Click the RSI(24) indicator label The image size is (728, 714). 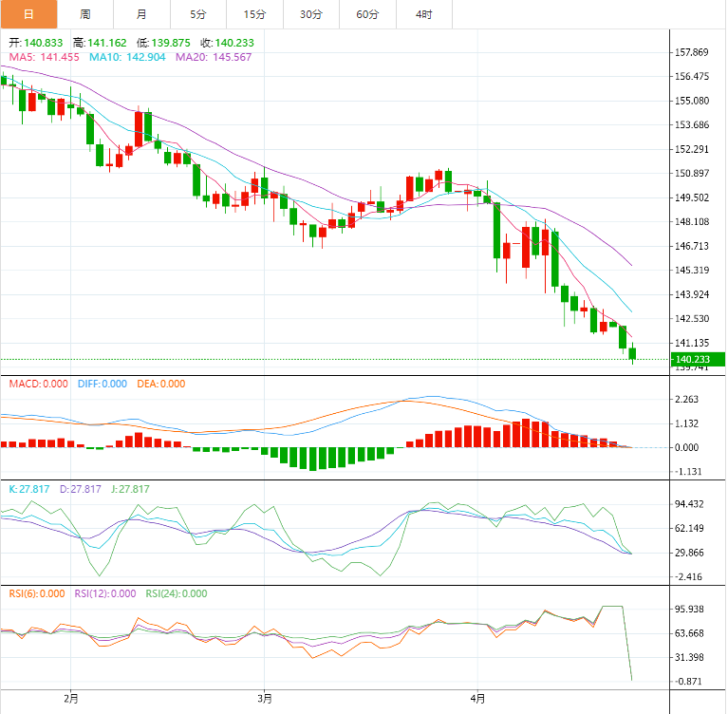click(x=177, y=593)
